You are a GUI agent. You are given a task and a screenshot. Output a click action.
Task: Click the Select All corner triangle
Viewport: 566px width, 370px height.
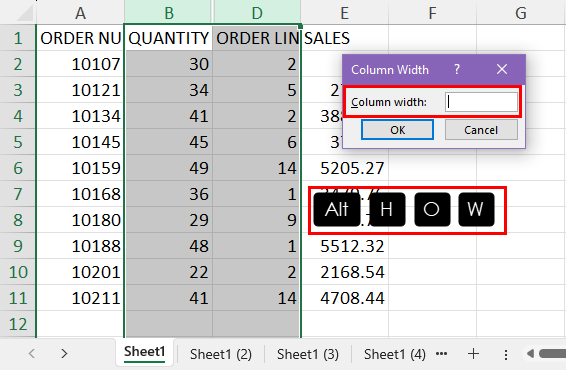25,13
